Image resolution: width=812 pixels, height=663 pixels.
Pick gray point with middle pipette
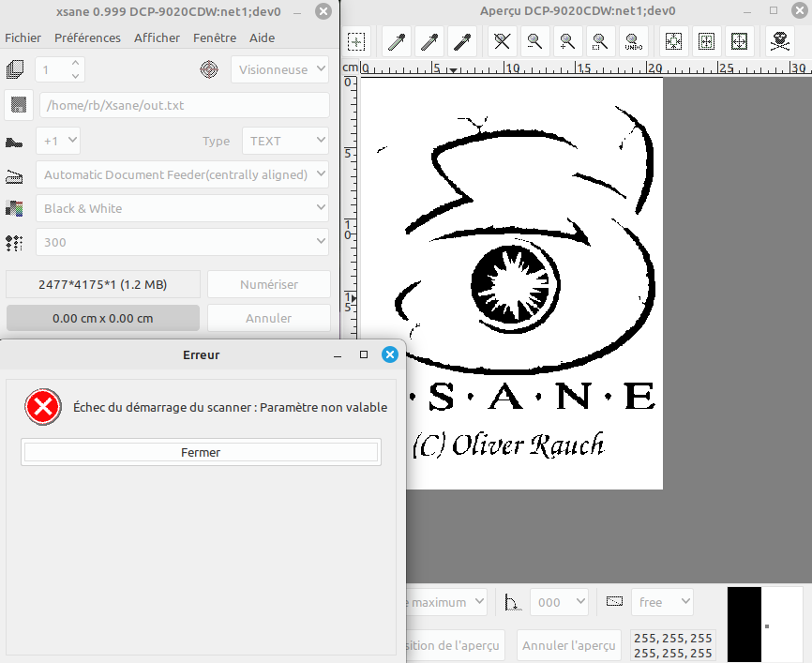pos(429,41)
